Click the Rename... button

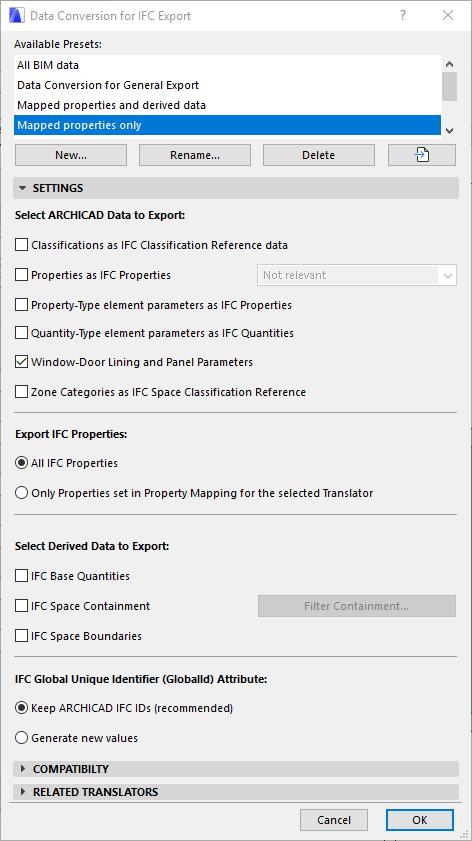(195, 155)
